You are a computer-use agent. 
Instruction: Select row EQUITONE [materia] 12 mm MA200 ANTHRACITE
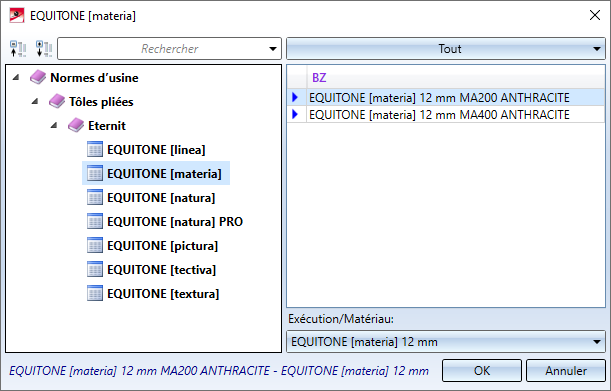[x=446, y=97]
